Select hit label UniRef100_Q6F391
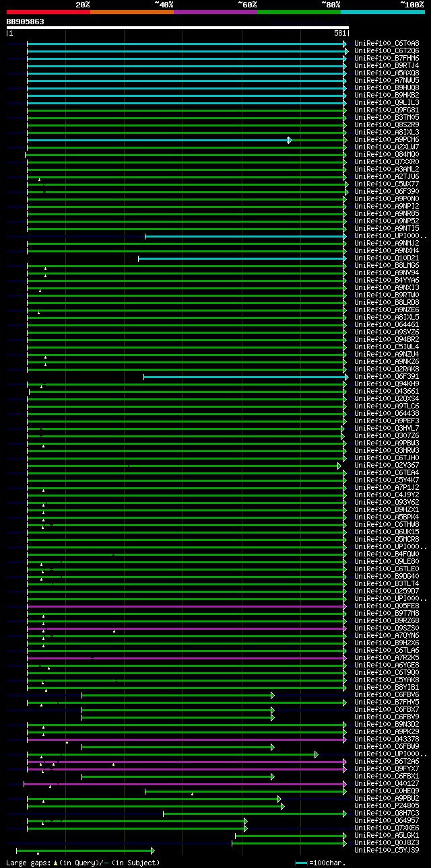The height and width of the screenshot is (868, 431). coord(387,376)
